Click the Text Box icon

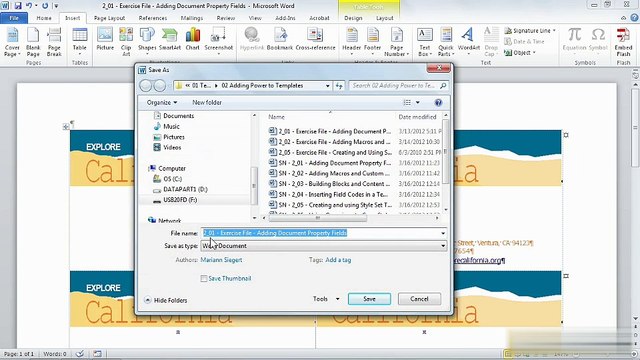424,42
